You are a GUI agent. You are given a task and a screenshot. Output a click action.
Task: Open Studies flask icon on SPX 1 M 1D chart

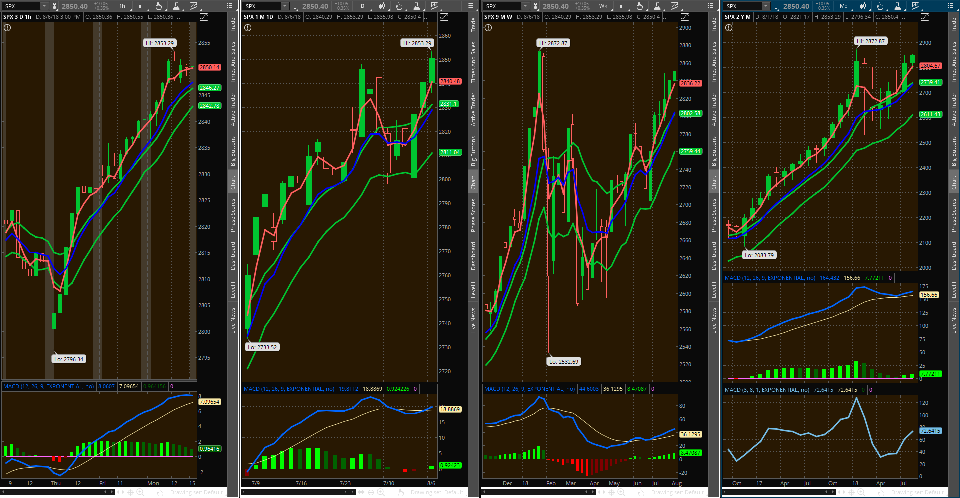416,6
